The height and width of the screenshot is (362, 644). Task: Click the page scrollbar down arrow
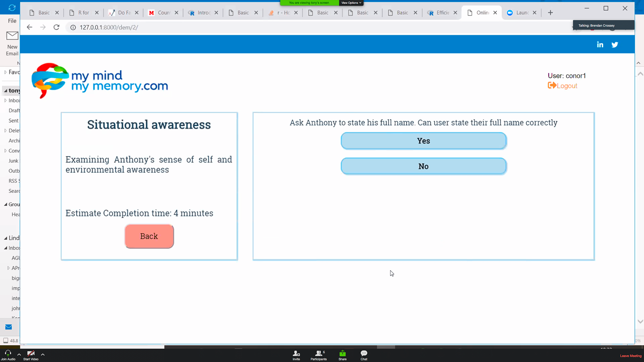tap(640, 321)
